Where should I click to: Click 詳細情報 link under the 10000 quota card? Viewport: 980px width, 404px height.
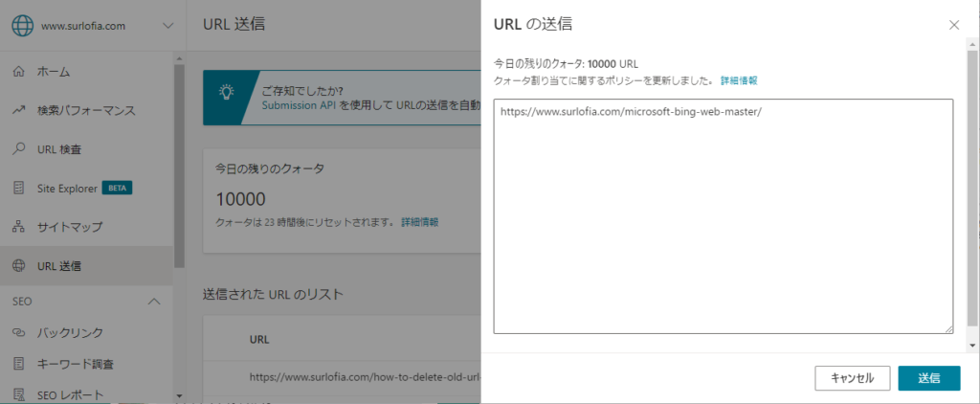pyautogui.click(x=419, y=222)
